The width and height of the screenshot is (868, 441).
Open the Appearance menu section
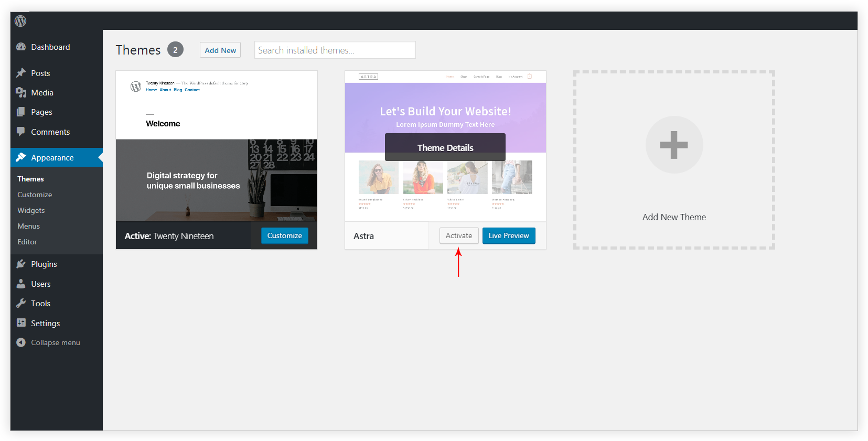(x=52, y=157)
